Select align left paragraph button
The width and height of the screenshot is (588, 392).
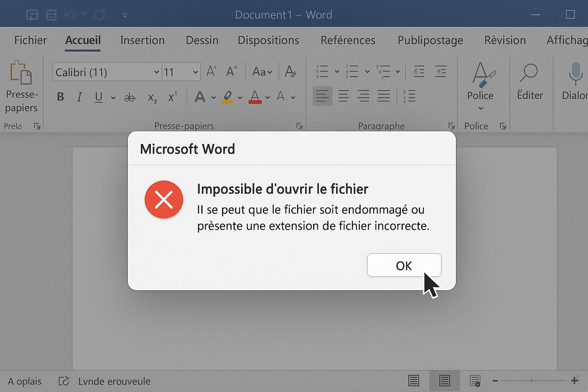(x=323, y=96)
